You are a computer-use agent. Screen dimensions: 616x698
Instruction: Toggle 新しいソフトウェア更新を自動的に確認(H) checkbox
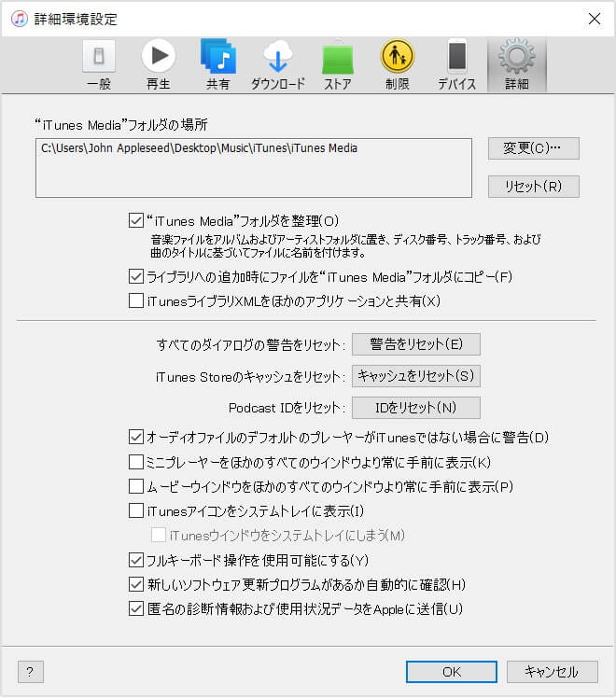tap(135, 584)
